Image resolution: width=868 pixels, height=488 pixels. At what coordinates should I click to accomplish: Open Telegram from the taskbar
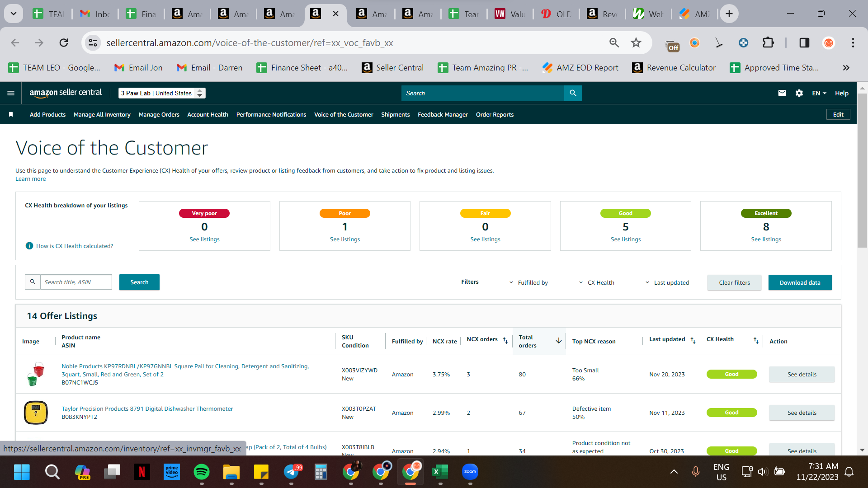click(291, 472)
